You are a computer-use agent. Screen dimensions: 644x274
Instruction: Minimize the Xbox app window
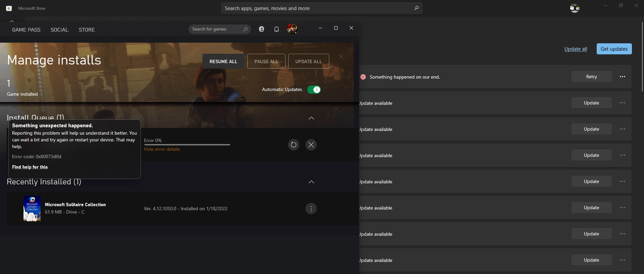click(320, 28)
